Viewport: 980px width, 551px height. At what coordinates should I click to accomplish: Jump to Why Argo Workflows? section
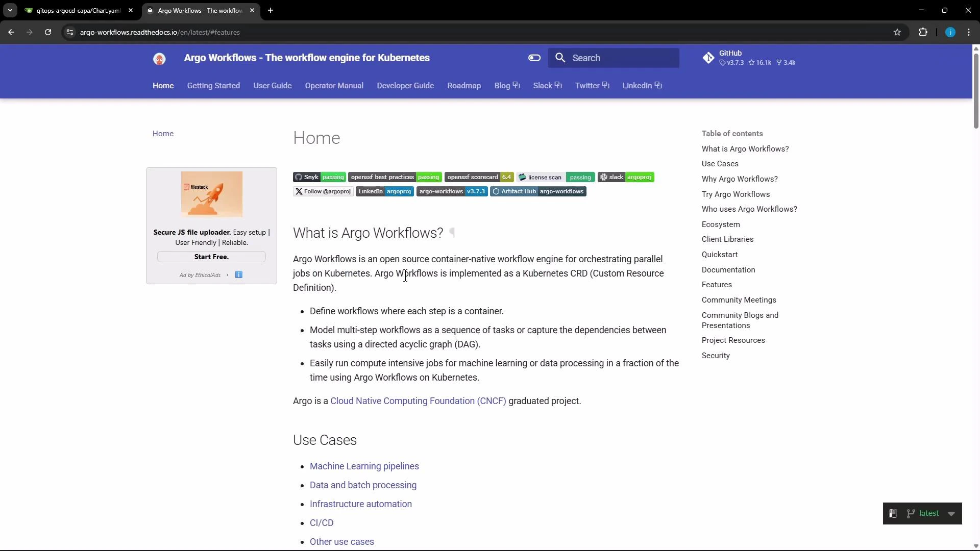740,179
